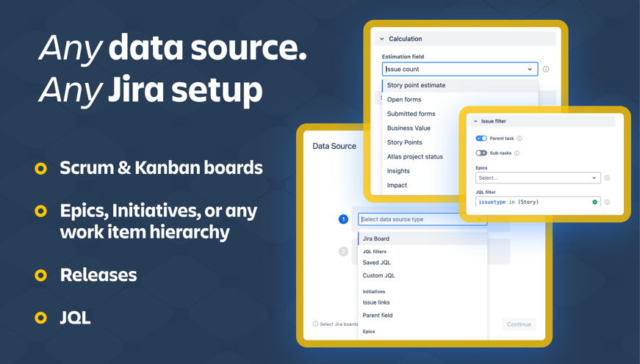
Task: Click the Data Source heading
Action: [334, 146]
